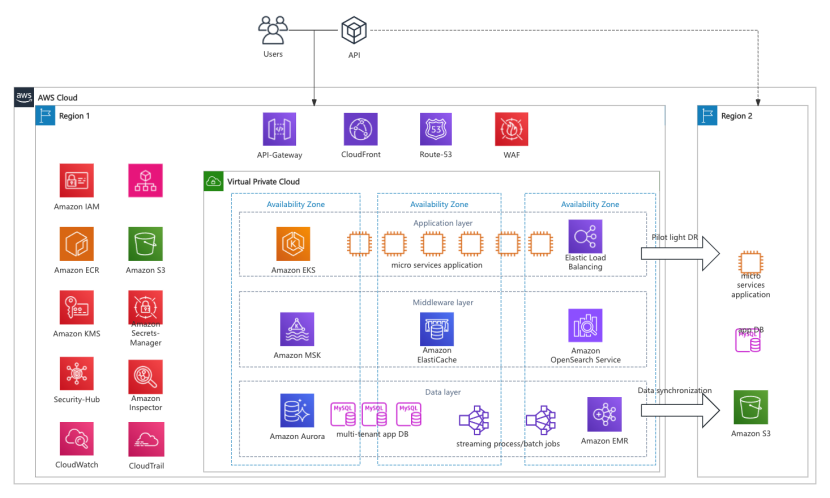Select the Elastic Load Balancing icon
This screenshot has height=498, width=830.
pyautogui.click(x=585, y=237)
